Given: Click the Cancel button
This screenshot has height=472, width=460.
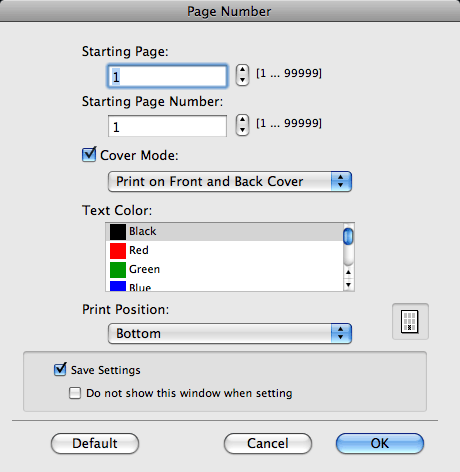Looking at the screenshot, I should (268, 443).
